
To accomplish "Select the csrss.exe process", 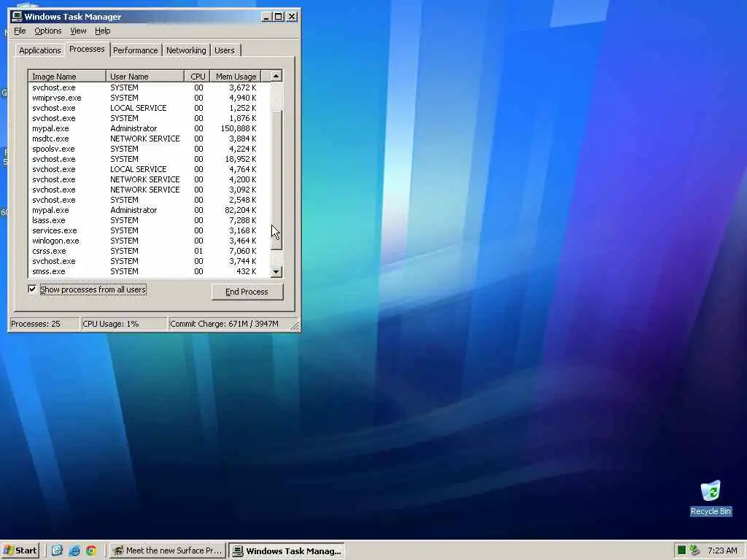I will (x=149, y=251).
